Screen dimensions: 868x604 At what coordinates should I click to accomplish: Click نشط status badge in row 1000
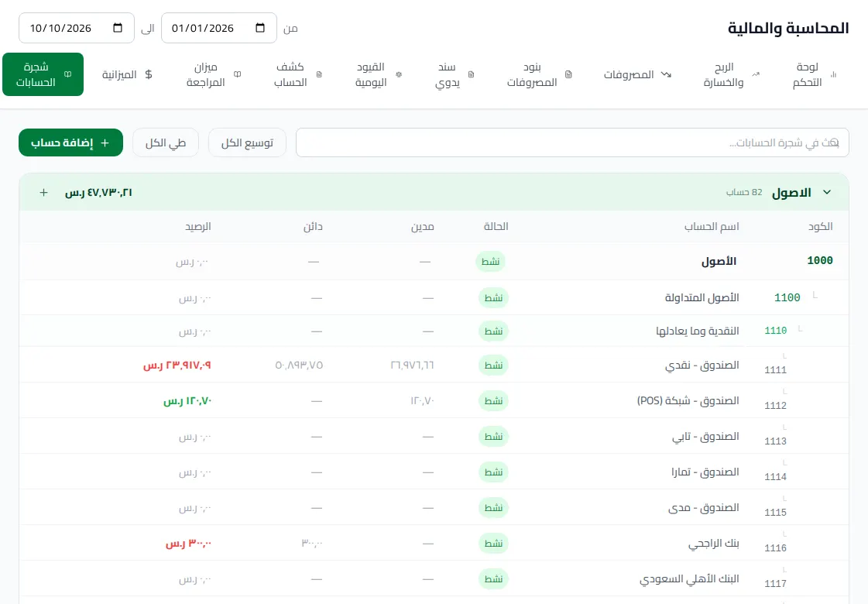coord(490,261)
